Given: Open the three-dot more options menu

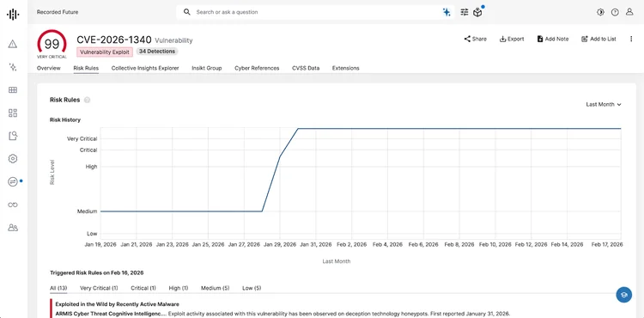Looking at the screenshot, I should point(631,39).
